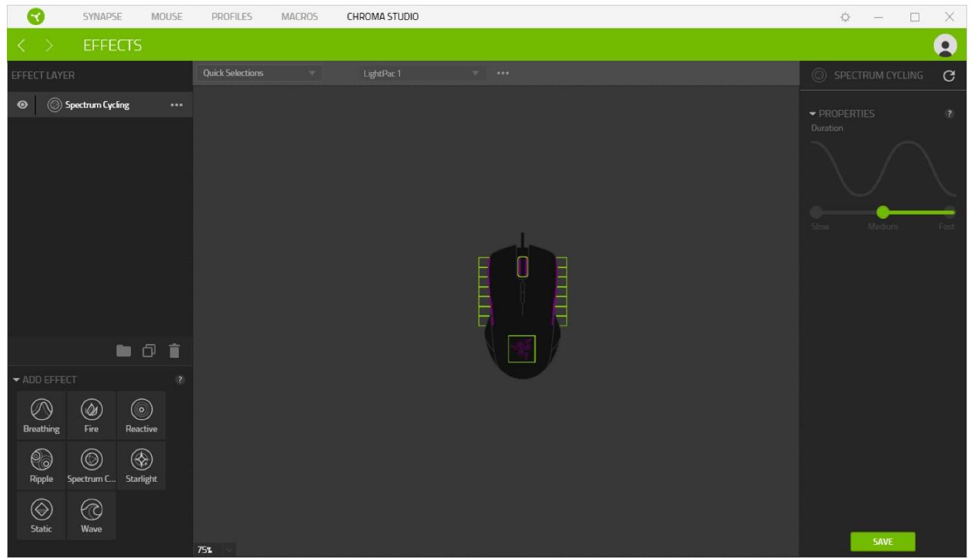
Task: Open the LightPac 1 dropdown
Action: tap(422, 73)
